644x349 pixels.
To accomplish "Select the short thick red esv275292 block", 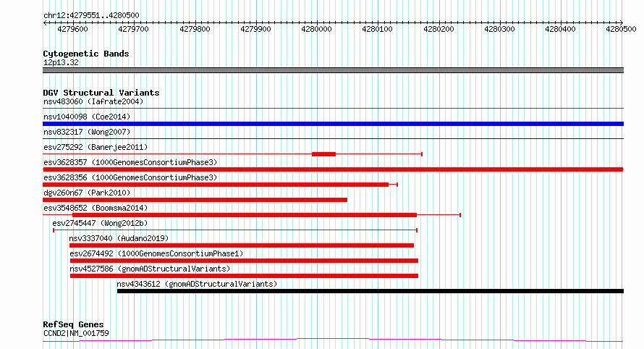I will point(323,154).
